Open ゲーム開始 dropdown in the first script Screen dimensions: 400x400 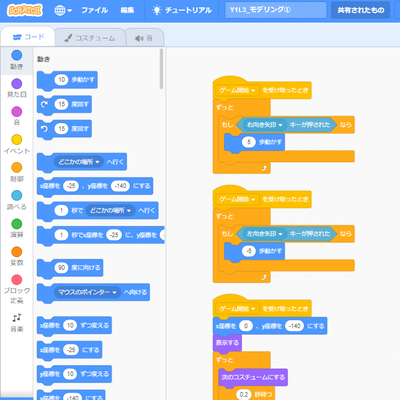click(x=237, y=90)
